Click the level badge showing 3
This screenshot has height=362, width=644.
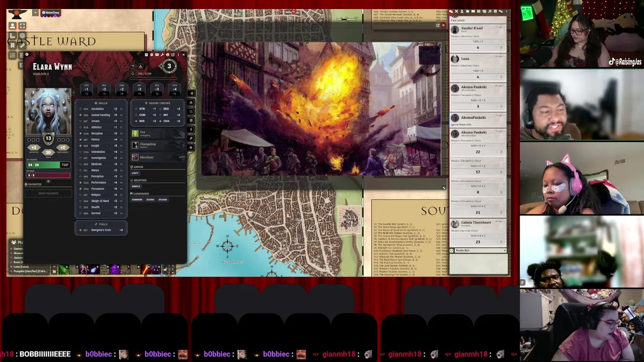click(x=169, y=66)
